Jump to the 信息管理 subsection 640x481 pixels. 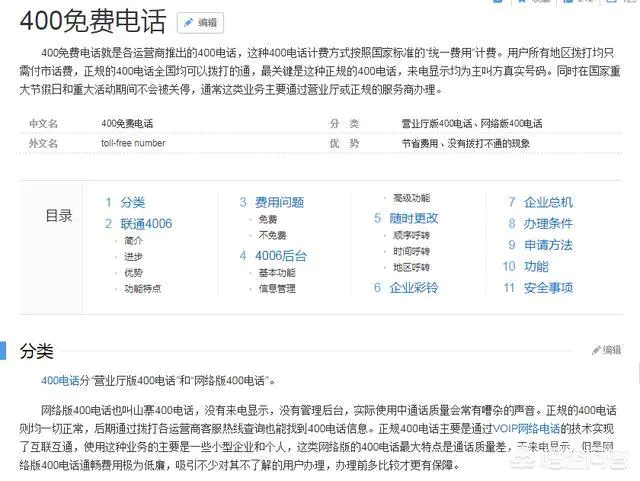pos(277,288)
